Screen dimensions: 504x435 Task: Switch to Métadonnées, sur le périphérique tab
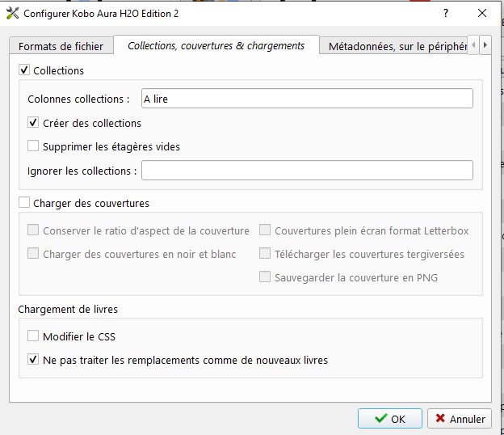click(394, 46)
